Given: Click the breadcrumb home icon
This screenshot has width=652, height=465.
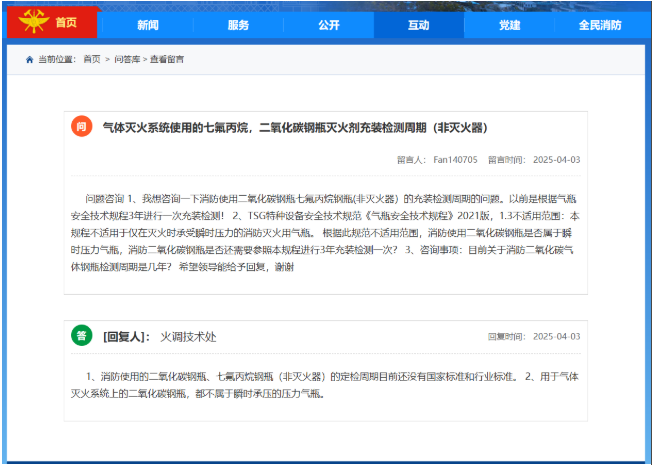Looking at the screenshot, I should coord(30,60).
